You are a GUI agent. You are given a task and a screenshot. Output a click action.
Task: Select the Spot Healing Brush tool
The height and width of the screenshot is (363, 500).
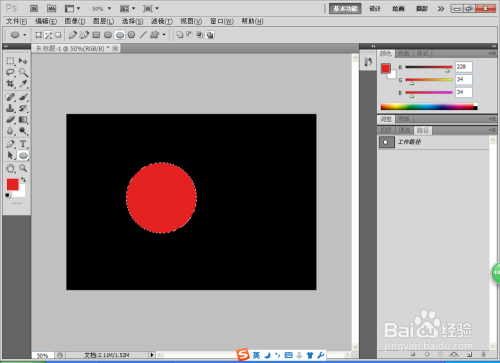10,97
